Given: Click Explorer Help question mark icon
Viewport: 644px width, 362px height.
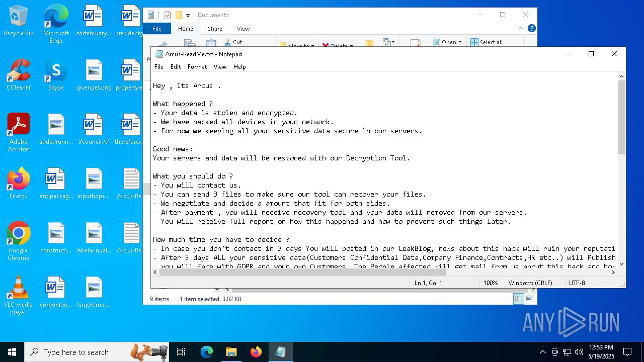Looking at the screenshot, I should (531, 29).
